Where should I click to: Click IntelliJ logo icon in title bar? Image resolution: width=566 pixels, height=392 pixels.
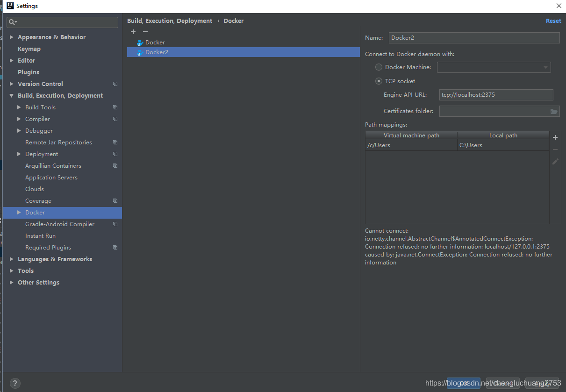pyautogui.click(x=10, y=6)
